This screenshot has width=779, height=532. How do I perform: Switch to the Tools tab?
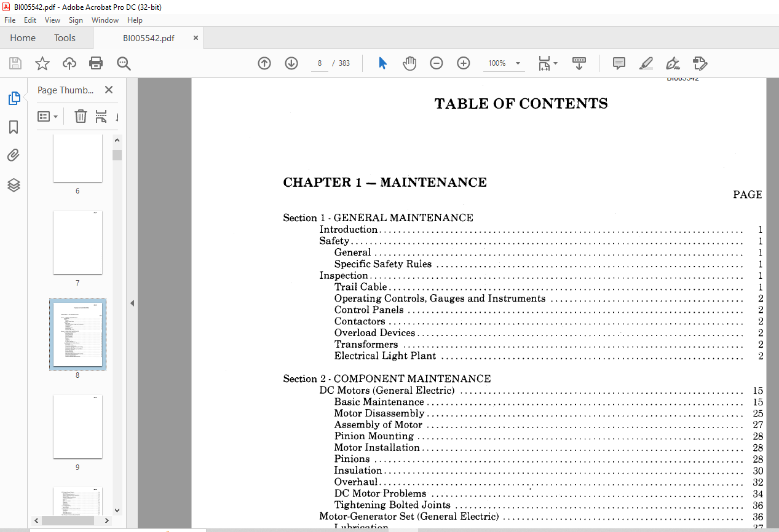(65, 38)
